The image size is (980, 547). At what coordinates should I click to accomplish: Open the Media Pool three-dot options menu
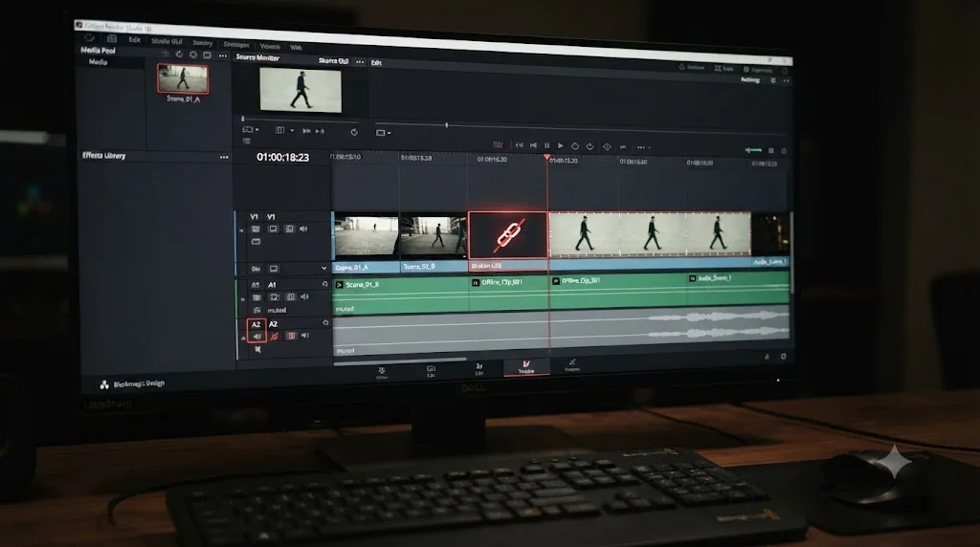click(x=222, y=55)
